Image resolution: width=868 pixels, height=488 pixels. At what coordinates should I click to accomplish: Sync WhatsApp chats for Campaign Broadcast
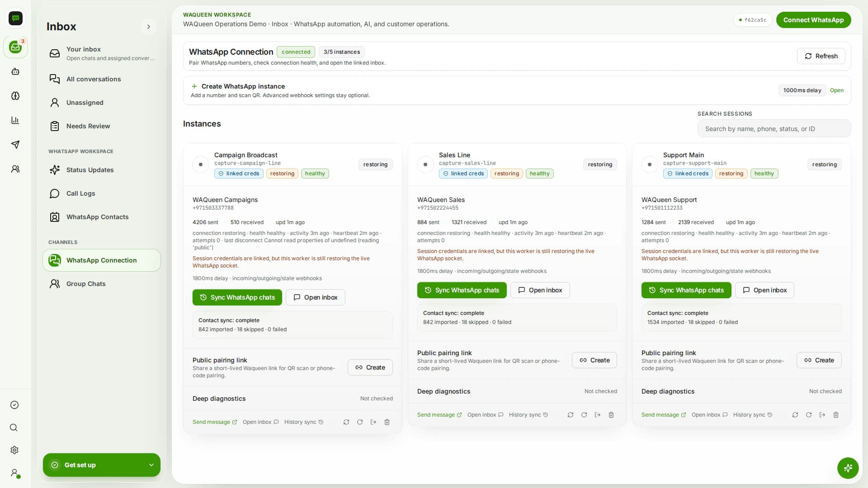(x=237, y=297)
